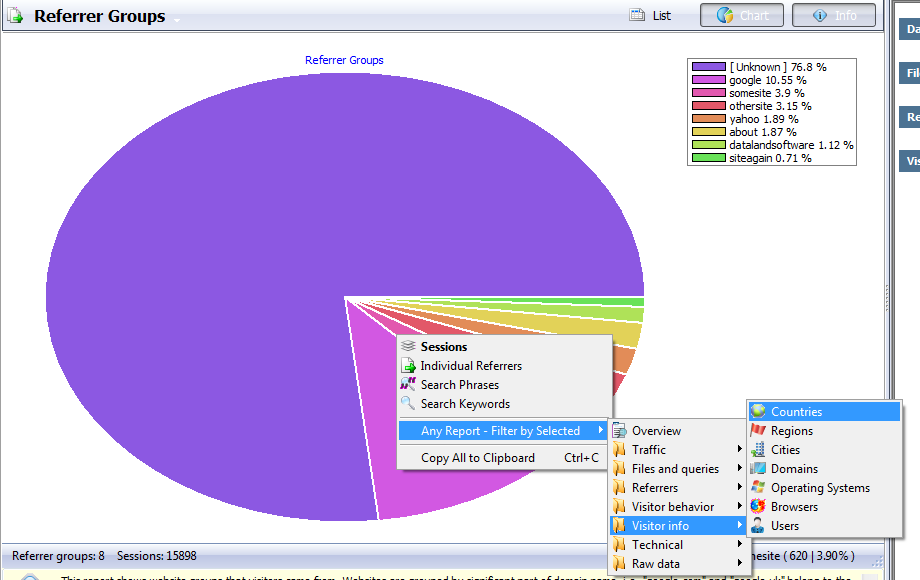The image size is (920, 580).
Task: Expand the Any Report submenu arrow
Action: pos(600,430)
